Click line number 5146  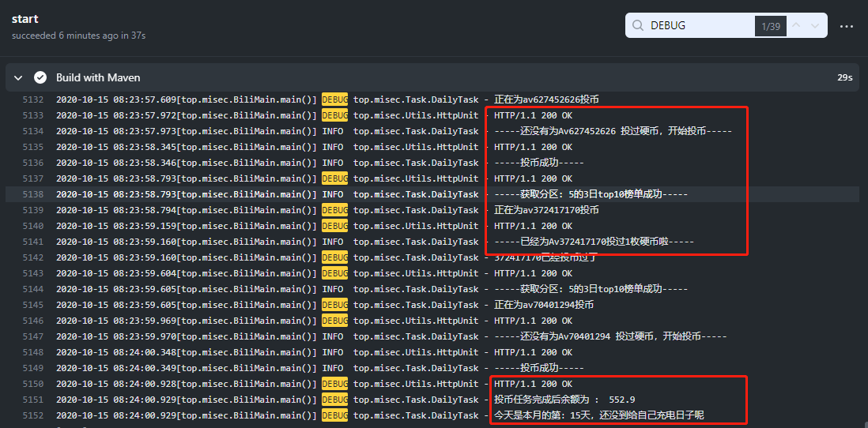(32, 320)
